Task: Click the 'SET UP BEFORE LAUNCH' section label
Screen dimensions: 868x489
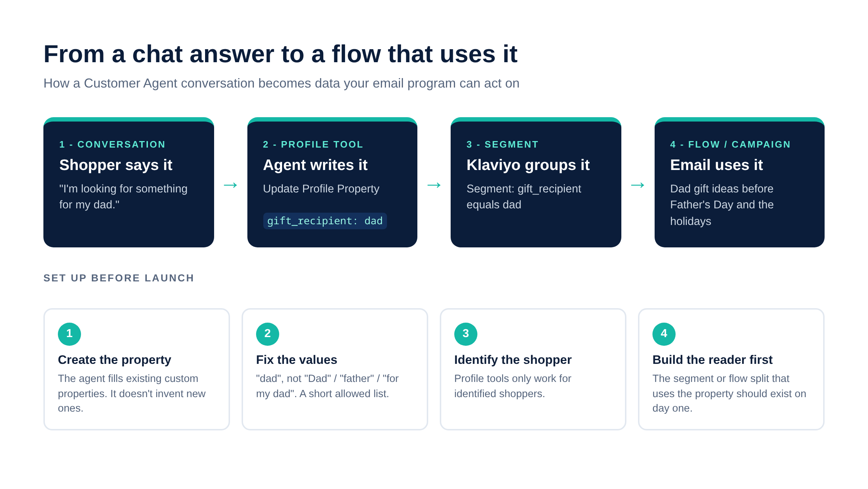Action: (x=119, y=278)
